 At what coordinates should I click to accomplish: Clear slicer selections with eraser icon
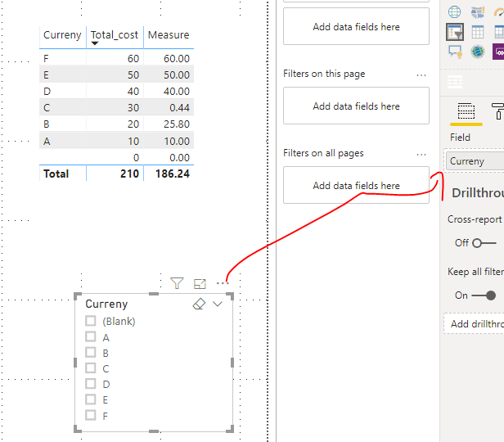click(x=199, y=304)
